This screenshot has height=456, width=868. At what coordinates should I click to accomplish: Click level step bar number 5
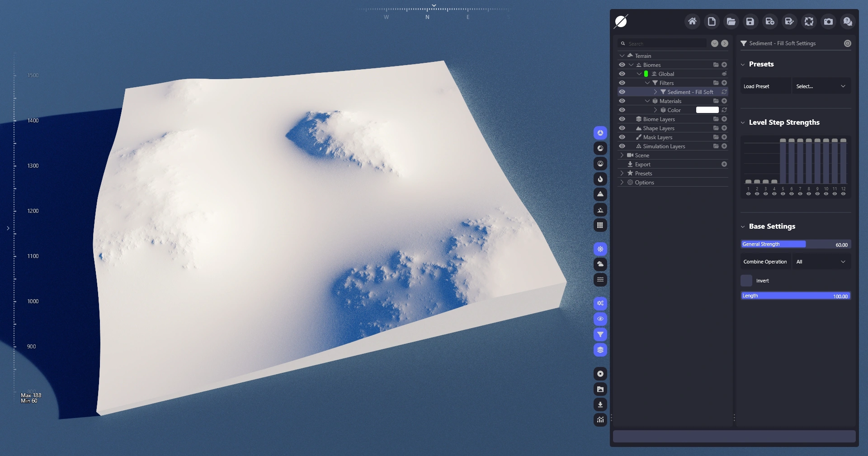click(x=783, y=161)
